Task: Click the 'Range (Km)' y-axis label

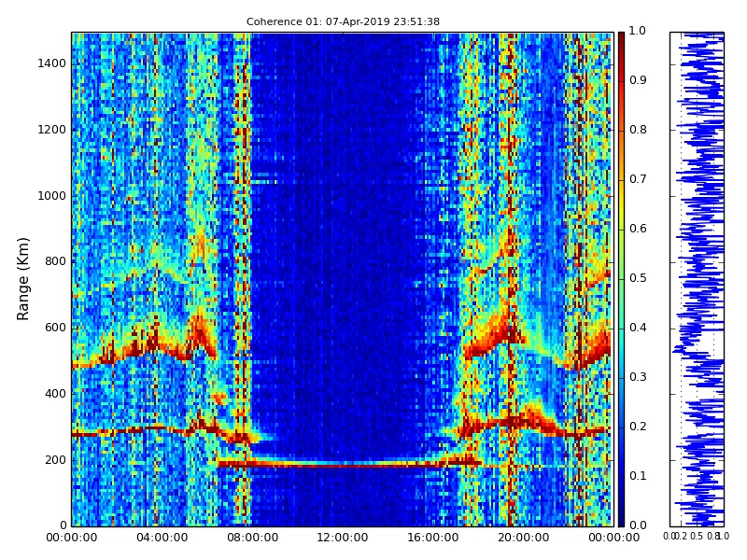Action: click(22, 279)
